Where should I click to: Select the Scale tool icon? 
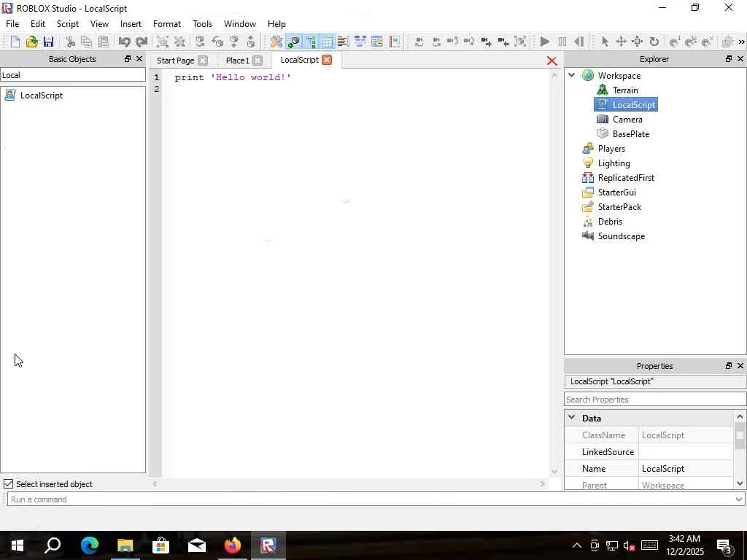point(638,42)
